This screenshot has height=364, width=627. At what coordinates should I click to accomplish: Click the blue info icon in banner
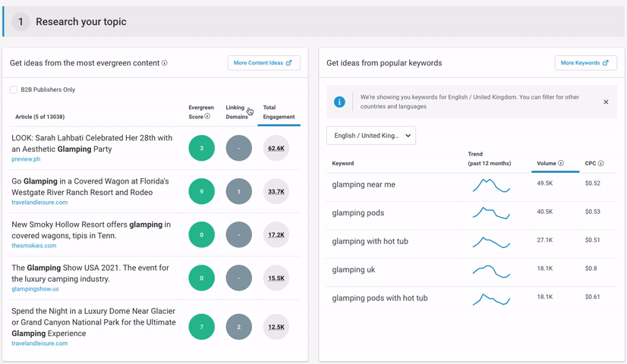click(x=340, y=102)
